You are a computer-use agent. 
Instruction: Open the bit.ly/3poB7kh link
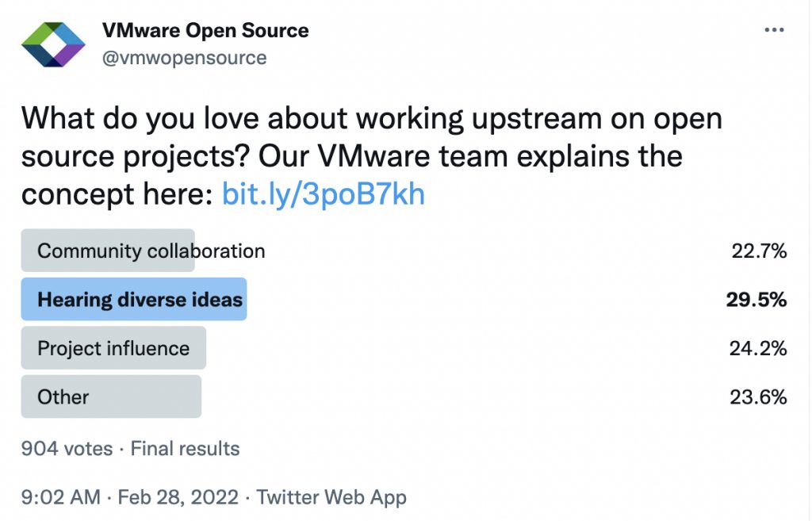324,194
